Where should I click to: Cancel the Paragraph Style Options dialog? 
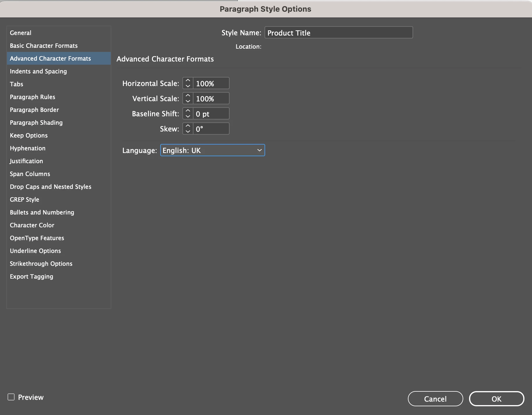[x=435, y=399]
